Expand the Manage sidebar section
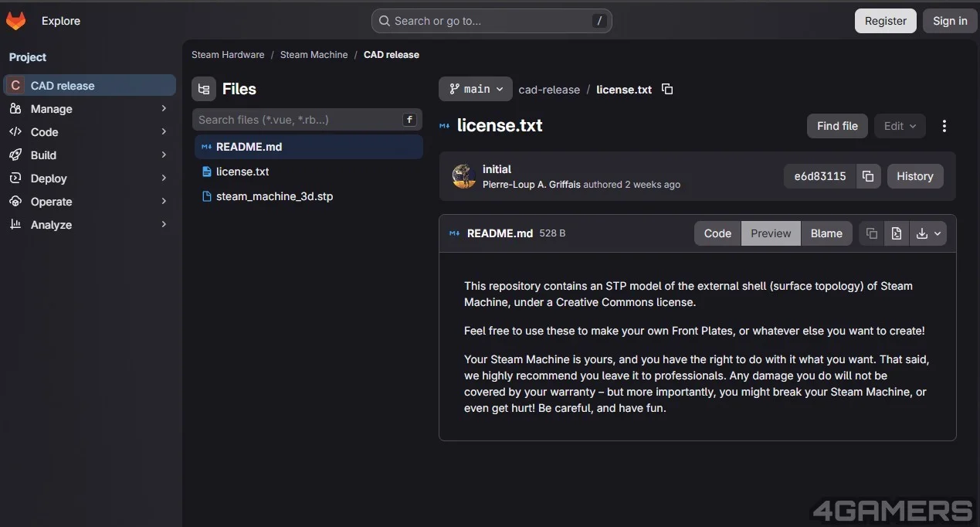980x527 pixels. (87, 109)
